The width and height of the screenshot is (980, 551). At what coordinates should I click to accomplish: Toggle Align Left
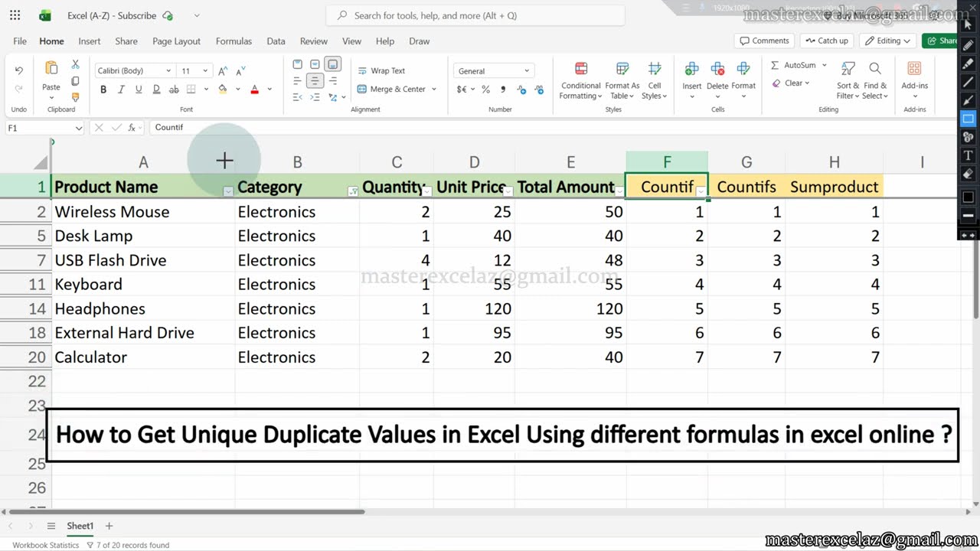click(297, 81)
